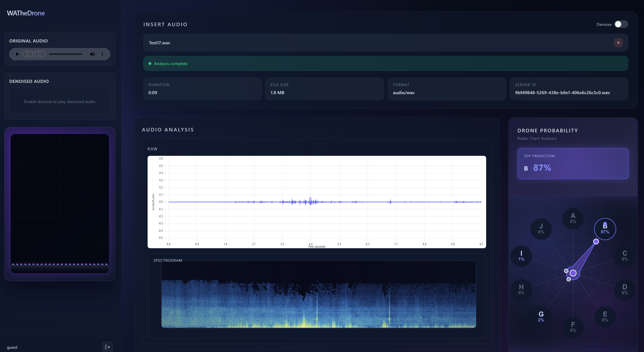Select drone class A node on radar

(573, 218)
